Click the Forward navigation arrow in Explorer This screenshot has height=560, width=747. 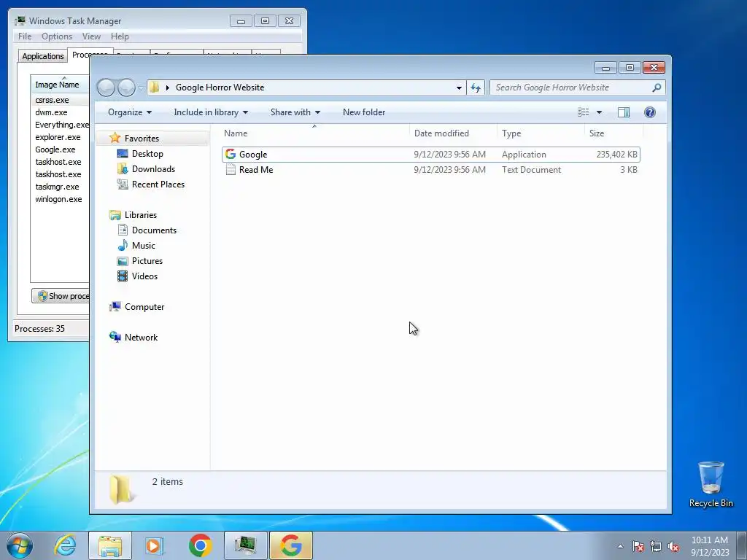click(126, 87)
